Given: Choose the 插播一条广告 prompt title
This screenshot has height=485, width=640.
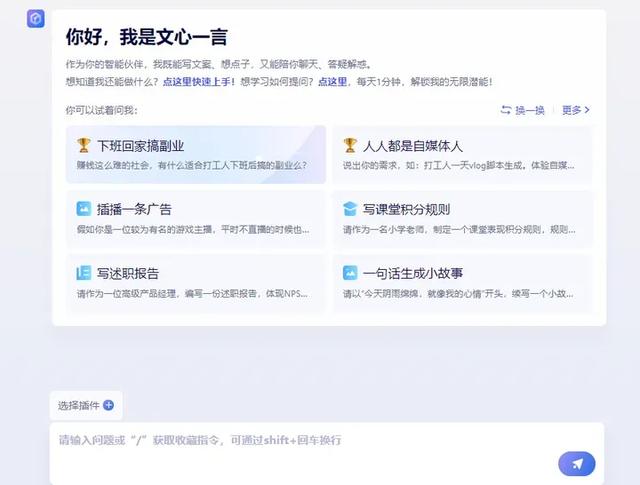Looking at the screenshot, I should click(x=134, y=209).
